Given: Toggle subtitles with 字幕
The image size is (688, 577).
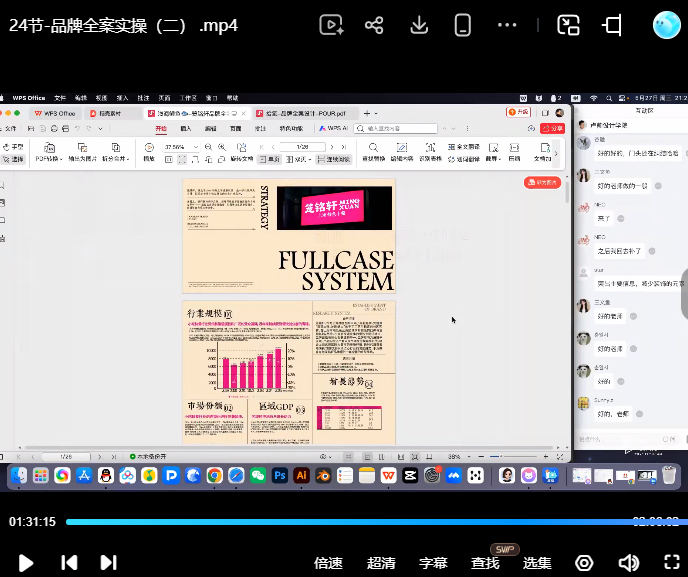Looking at the screenshot, I should (x=433, y=563).
